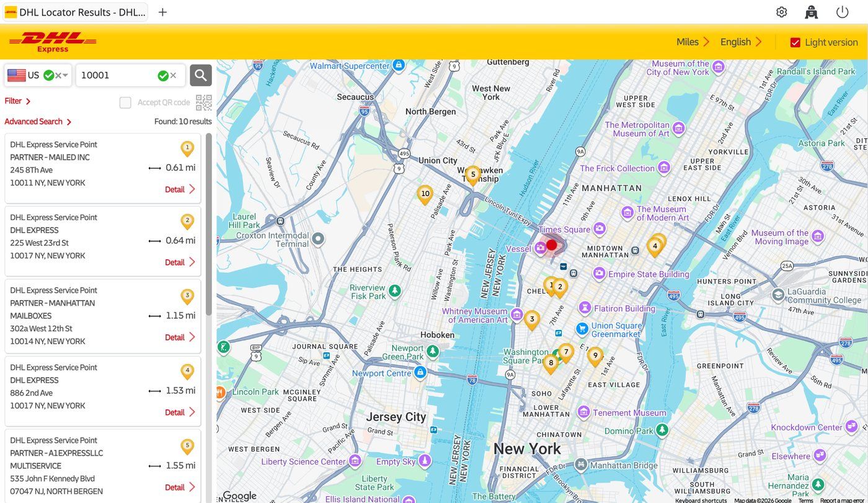Viewport: 868px width, 503px height.
Task: Click 'Found: 10 results' text
Action: (183, 122)
